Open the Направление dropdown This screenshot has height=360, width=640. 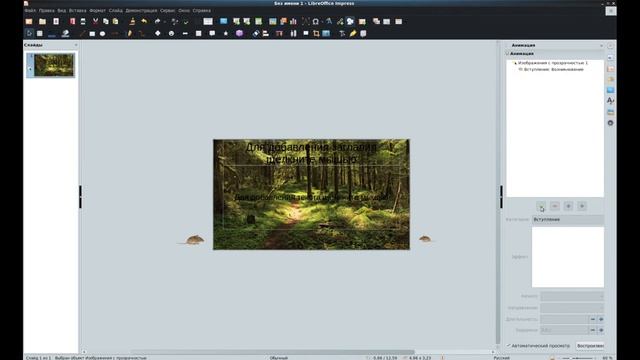[572, 308]
